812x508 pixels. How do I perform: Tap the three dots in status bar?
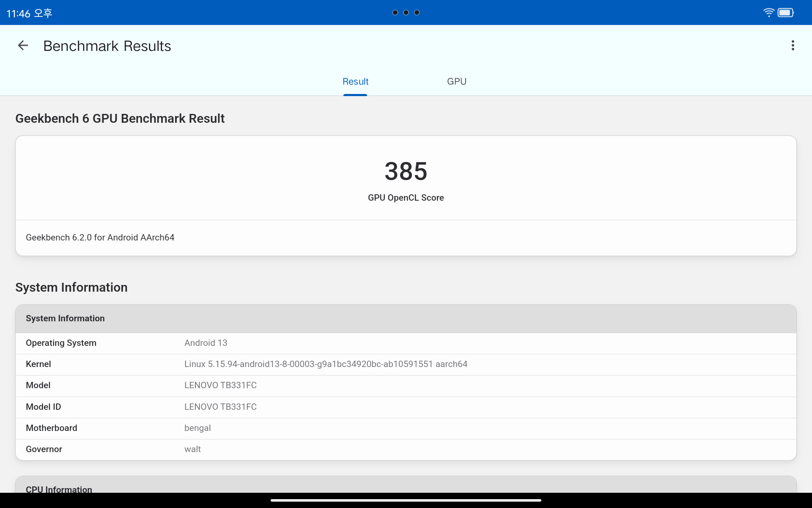click(x=406, y=13)
